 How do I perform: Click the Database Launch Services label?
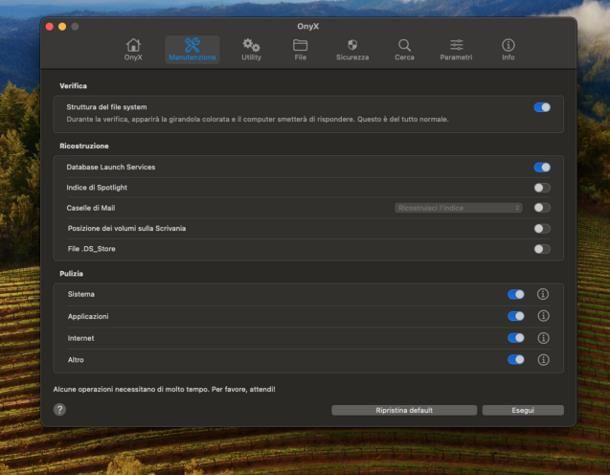[x=111, y=167]
